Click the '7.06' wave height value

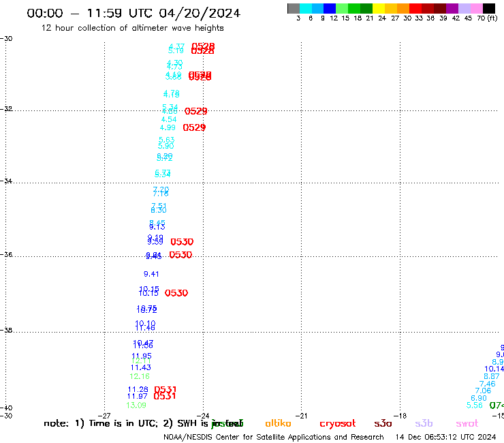pyautogui.click(x=483, y=391)
